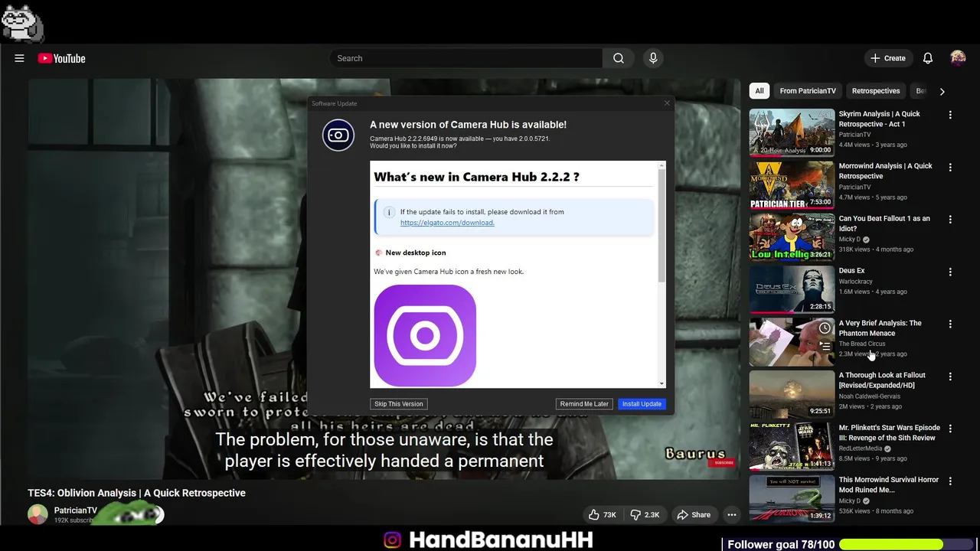Click 'What's new in Camera Hub 2.2.2 ?' heading
Image resolution: width=980 pixels, height=551 pixels.
click(x=476, y=177)
